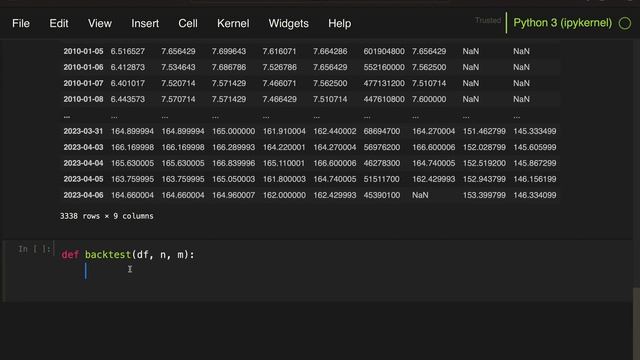The height and width of the screenshot is (360, 640).
Task: Click row index 2023-04-06
Action: pos(83,195)
